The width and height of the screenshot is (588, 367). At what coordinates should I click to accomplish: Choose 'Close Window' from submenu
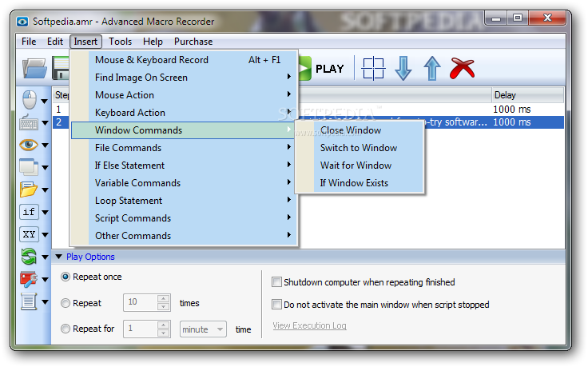click(x=360, y=130)
